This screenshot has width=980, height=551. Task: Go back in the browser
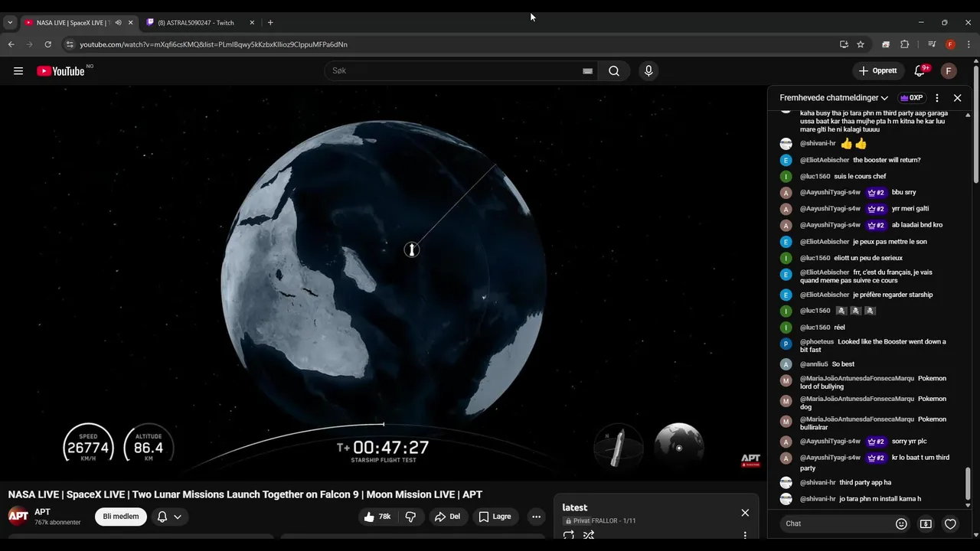[11, 44]
